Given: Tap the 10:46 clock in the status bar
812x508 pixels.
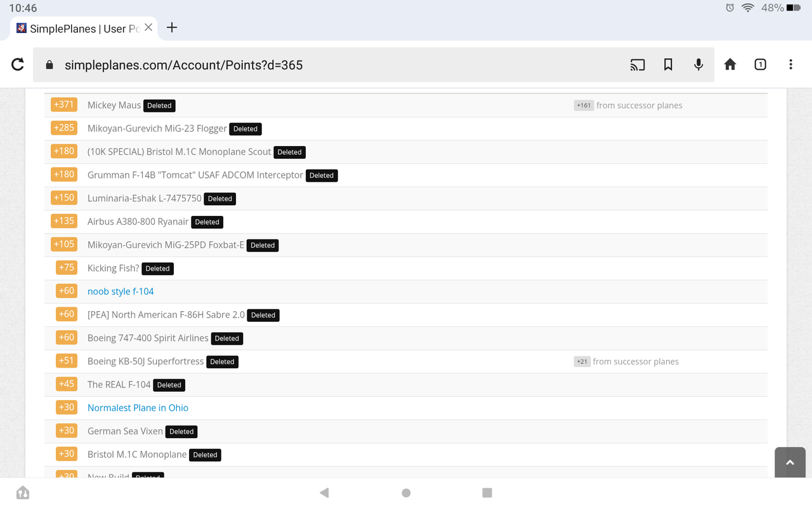Looking at the screenshot, I should [23, 8].
